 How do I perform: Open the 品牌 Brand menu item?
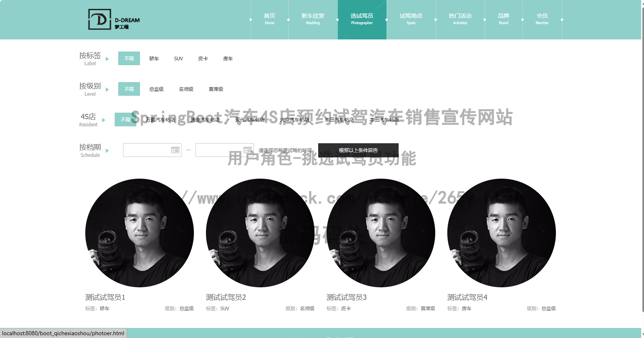pos(504,19)
